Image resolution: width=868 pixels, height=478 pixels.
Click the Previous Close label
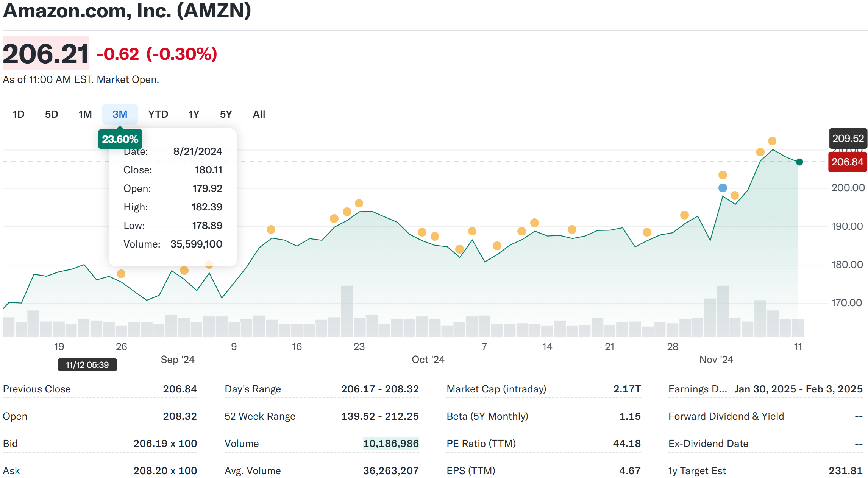[x=37, y=389]
